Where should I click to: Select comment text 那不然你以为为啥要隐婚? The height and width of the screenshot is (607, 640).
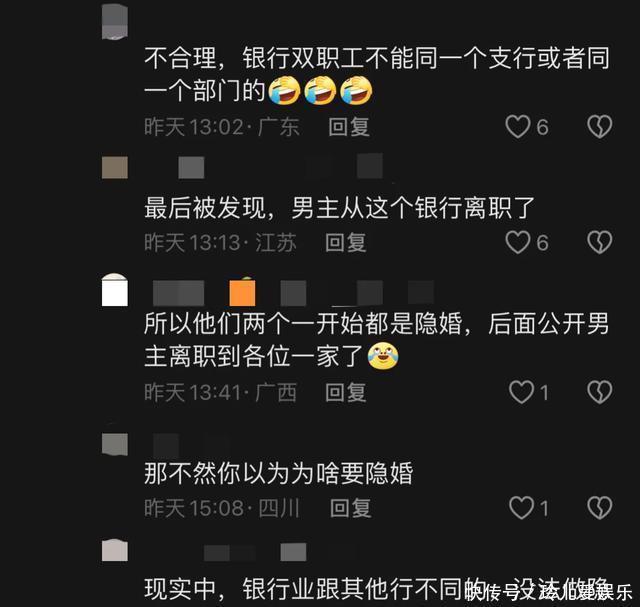pos(279,474)
